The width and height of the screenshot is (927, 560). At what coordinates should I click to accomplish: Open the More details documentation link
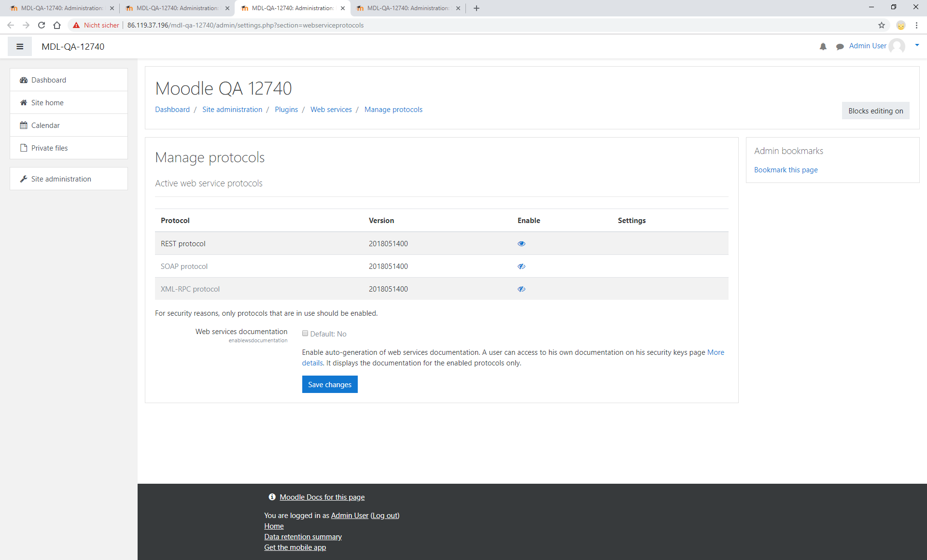716,352
